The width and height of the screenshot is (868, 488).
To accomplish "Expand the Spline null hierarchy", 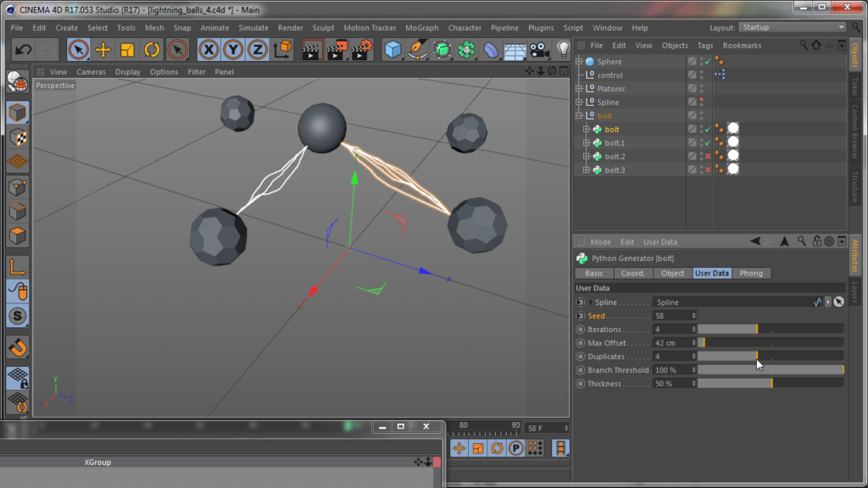I will click(579, 102).
